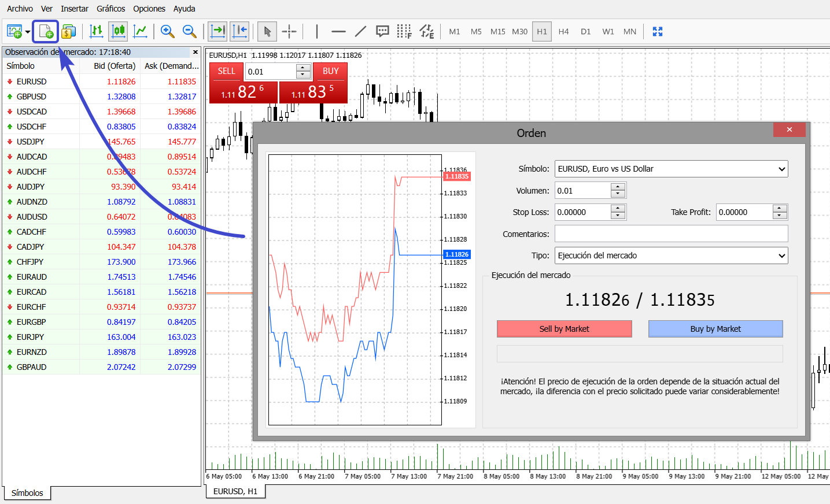Viewport: 830px width, 504px height.
Task: Select the crosshair tool
Action: (289, 31)
